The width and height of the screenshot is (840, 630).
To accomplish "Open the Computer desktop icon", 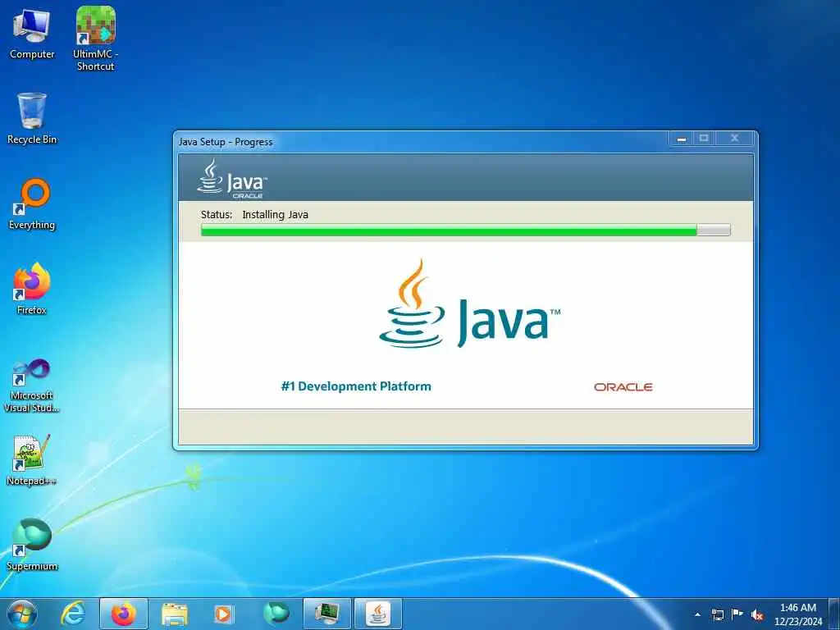I will (x=32, y=33).
